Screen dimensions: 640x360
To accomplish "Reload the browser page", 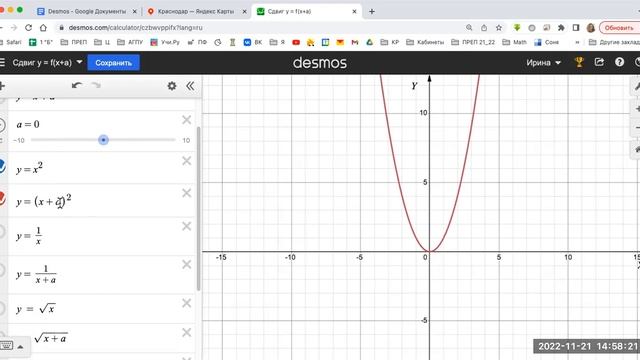I will 28,28.
